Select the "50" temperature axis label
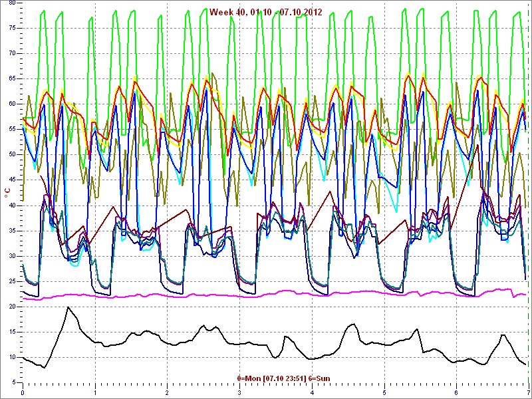 (12, 155)
